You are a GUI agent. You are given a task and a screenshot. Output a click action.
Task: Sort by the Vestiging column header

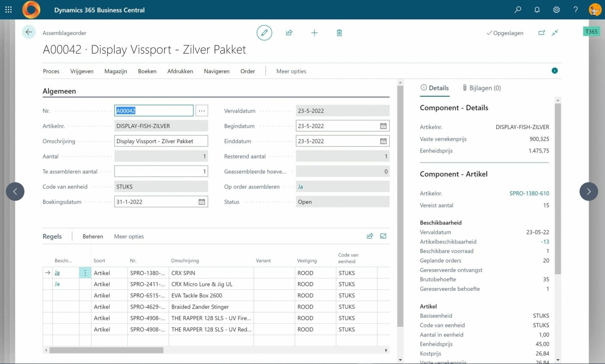(x=307, y=261)
